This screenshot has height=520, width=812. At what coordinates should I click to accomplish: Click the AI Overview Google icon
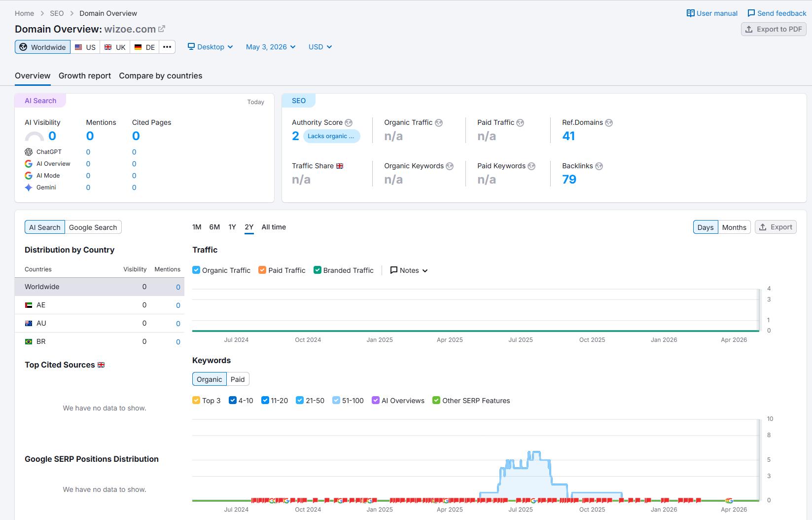point(29,164)
